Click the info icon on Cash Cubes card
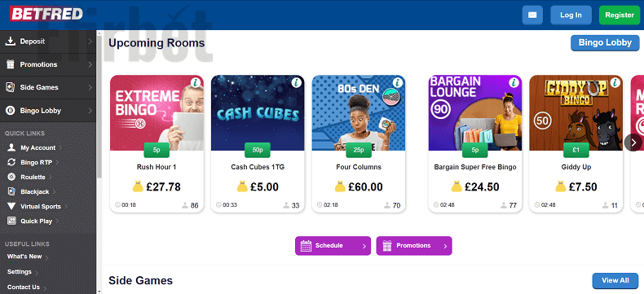The width and height of the screenshot is (644, 294). [297, 82]
